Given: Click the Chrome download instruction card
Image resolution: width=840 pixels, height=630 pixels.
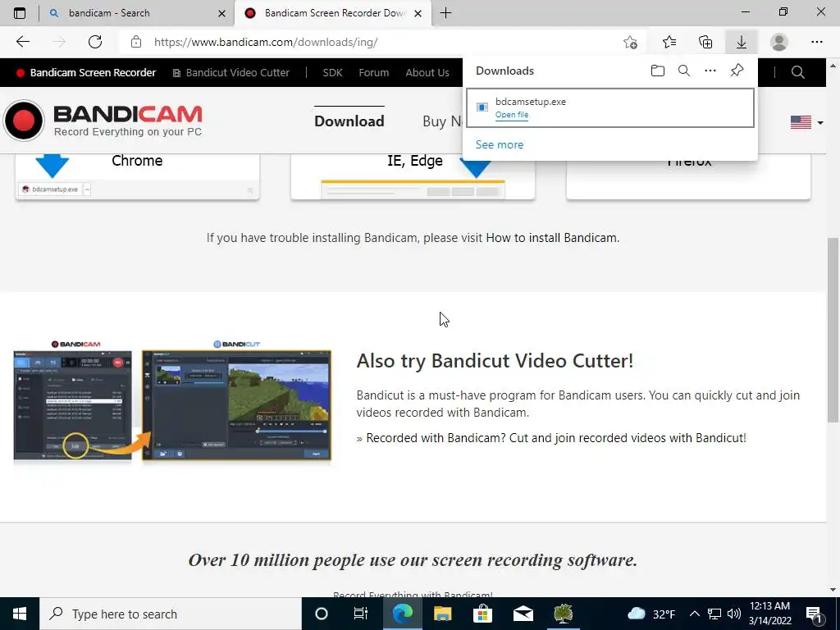Looking at the screenshot, I should 137,177.
